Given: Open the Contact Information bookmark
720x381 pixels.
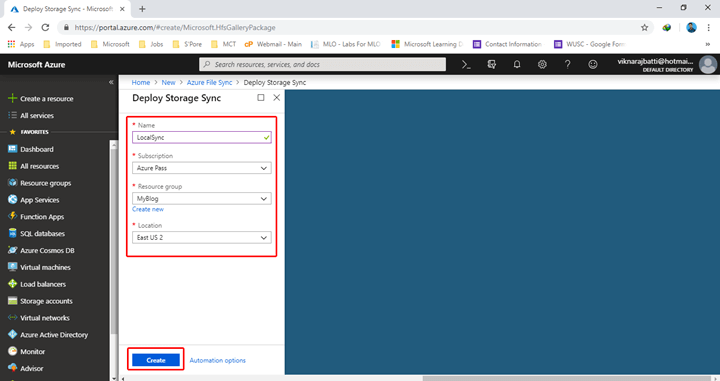Looking at the screenshot, I should coord(507,44).
